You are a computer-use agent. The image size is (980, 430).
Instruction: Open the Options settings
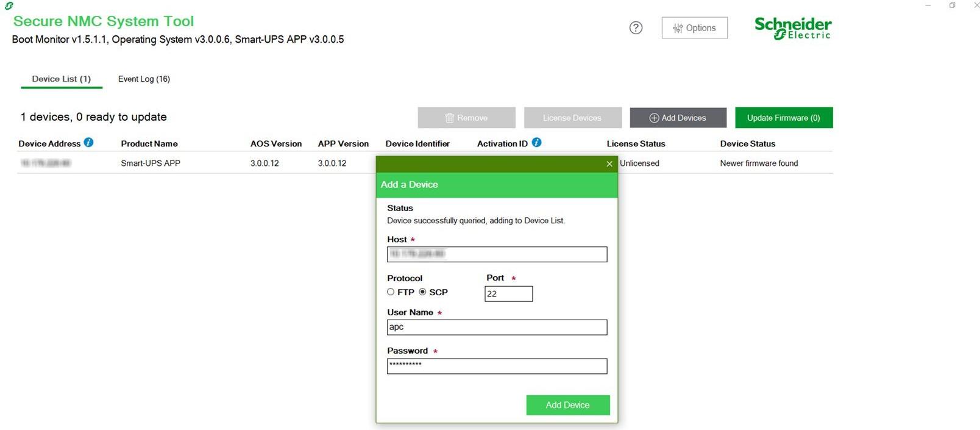[694, 28]
